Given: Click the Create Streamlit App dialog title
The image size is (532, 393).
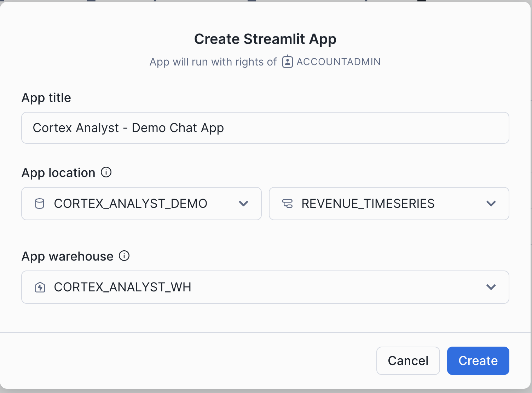Looking at the screenshot, I should [265, 39].
